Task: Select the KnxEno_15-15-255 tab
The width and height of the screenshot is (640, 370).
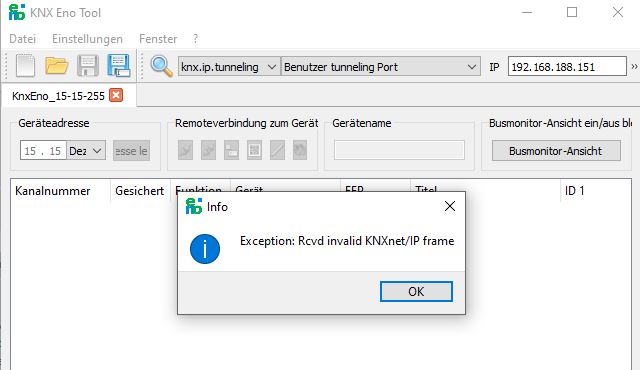Action: 58,96
